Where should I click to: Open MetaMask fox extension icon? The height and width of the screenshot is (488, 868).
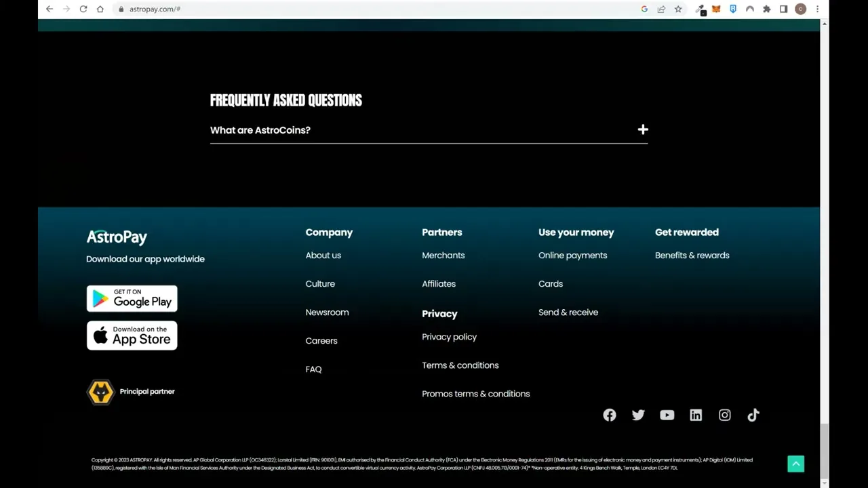click(x=716, y=9)
